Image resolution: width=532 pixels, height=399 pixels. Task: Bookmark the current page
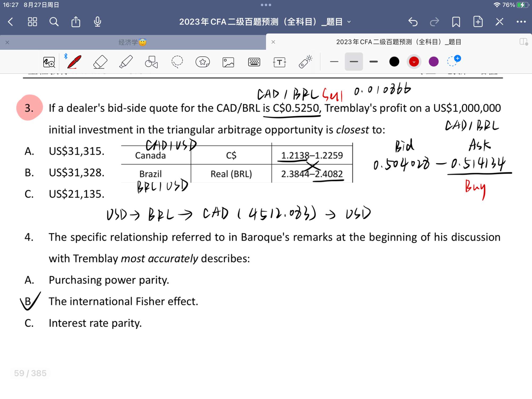pos(456,22)
